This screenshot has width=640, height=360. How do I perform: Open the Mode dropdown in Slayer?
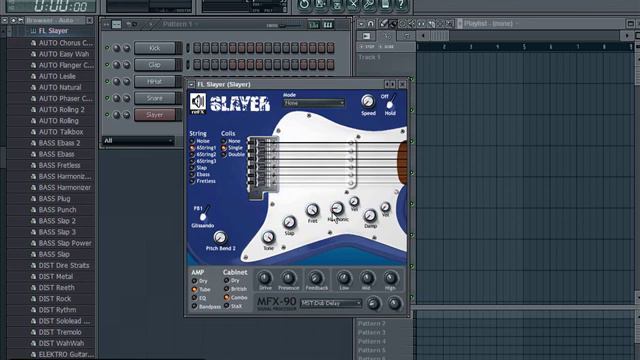[x=314, y=103]
